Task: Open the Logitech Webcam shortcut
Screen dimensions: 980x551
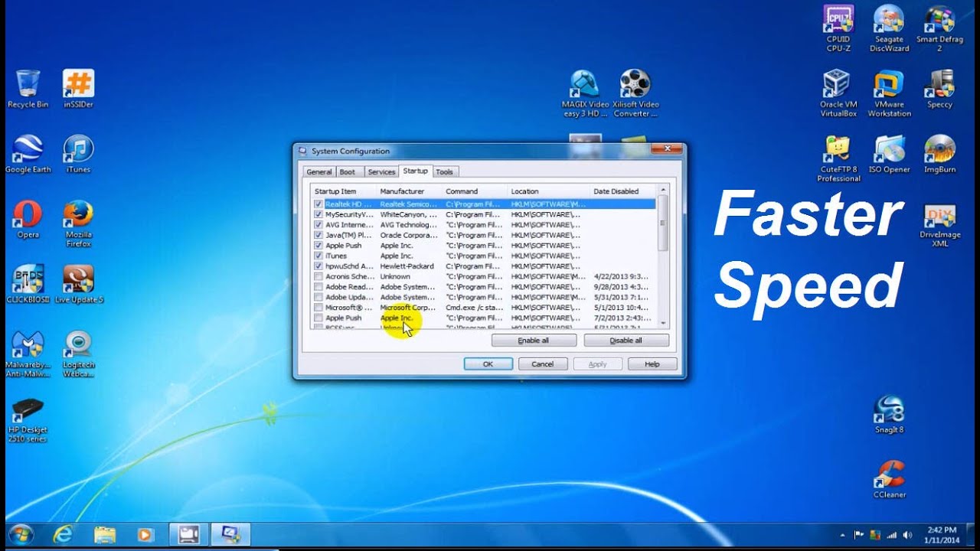Action: (78, 354)
